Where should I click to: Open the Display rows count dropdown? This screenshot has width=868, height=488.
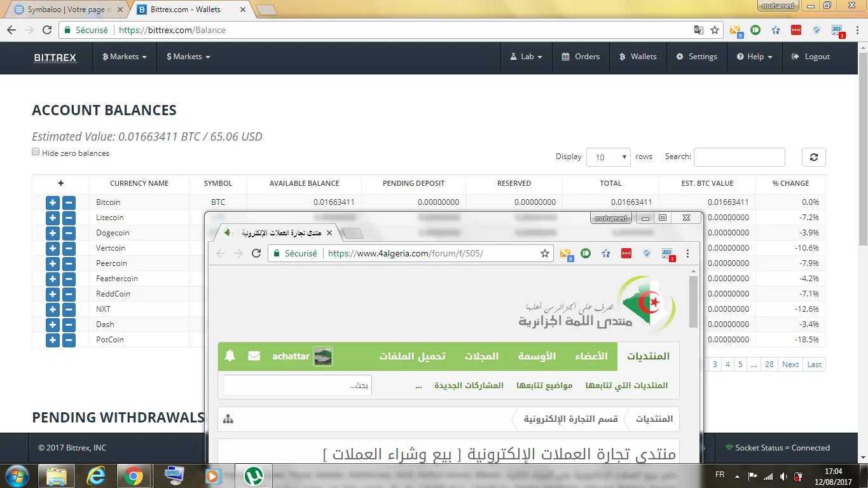pos(608,157)
